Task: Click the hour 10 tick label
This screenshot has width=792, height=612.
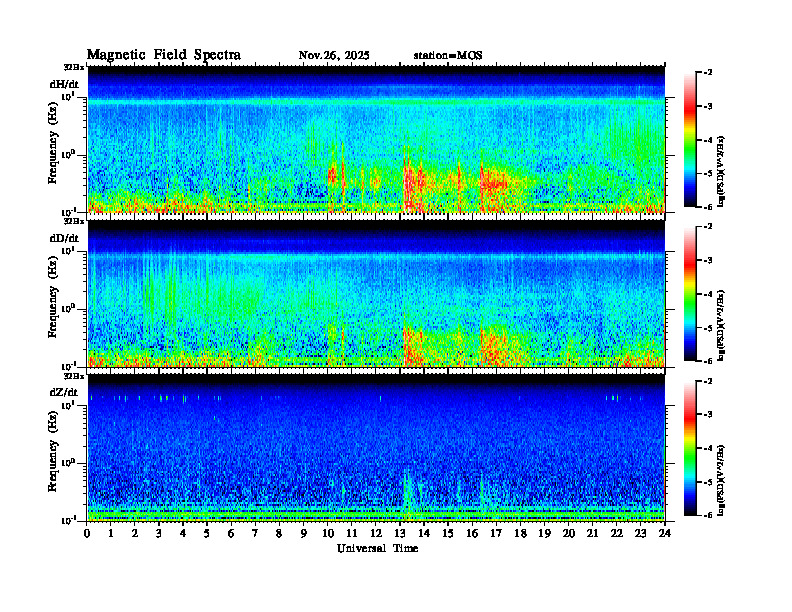Action: point(328,534)
